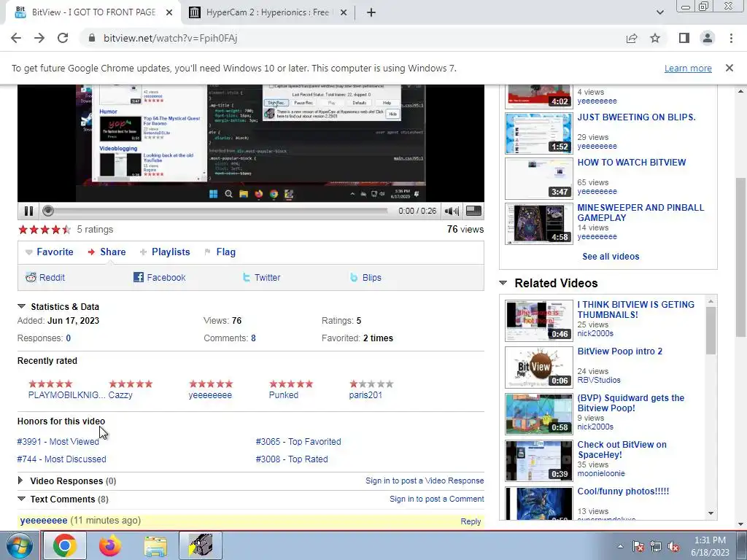Open I THINK BITVIEW IS GETING THUMBNAILS video
Viewport: 747px width, 560px height.
click(x=636, y=309)
